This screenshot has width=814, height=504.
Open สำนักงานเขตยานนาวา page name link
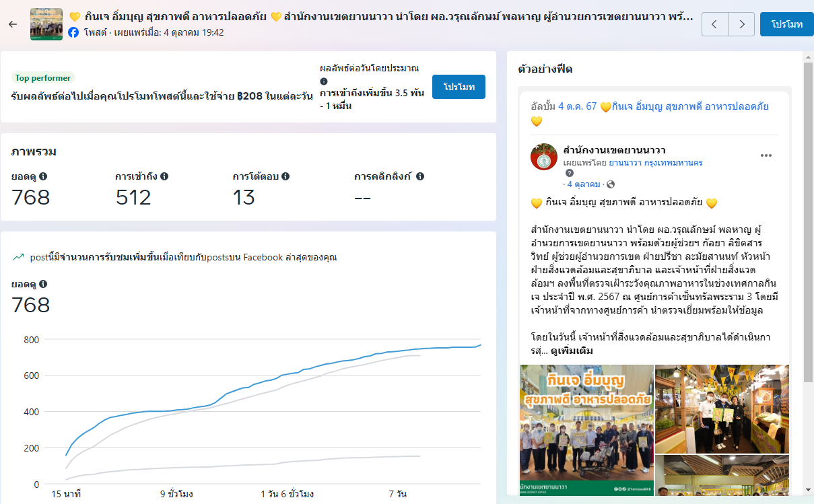[614, 149]
